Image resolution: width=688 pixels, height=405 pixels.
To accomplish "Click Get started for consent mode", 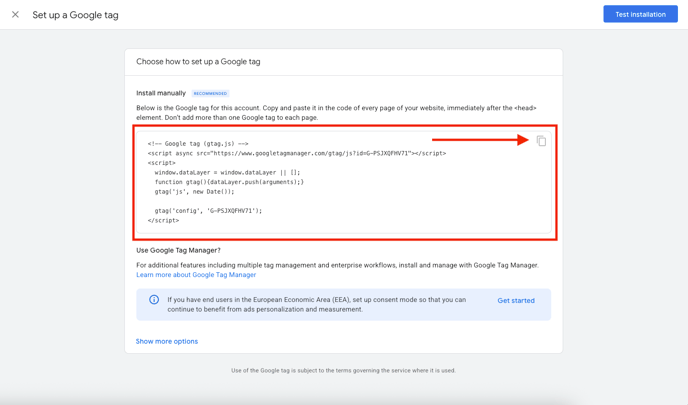I will coord(516,301).
